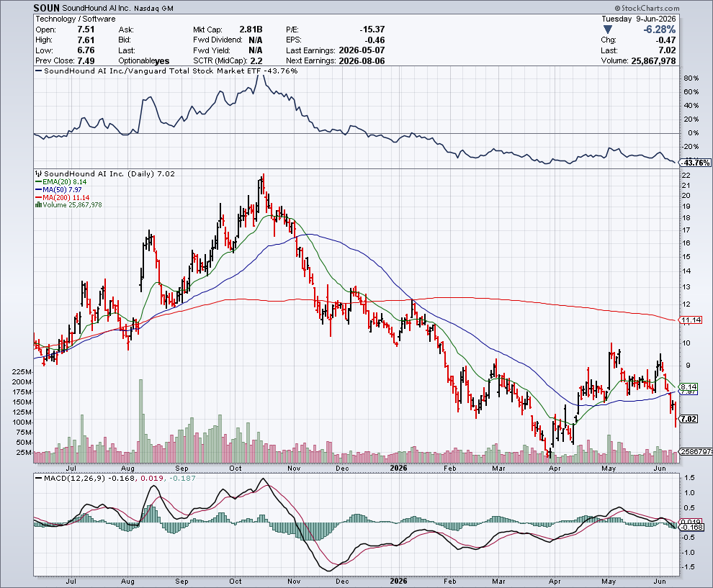Click the candlestick icon before SoundHound AI Inc. (Daily)

click(38, 173)
